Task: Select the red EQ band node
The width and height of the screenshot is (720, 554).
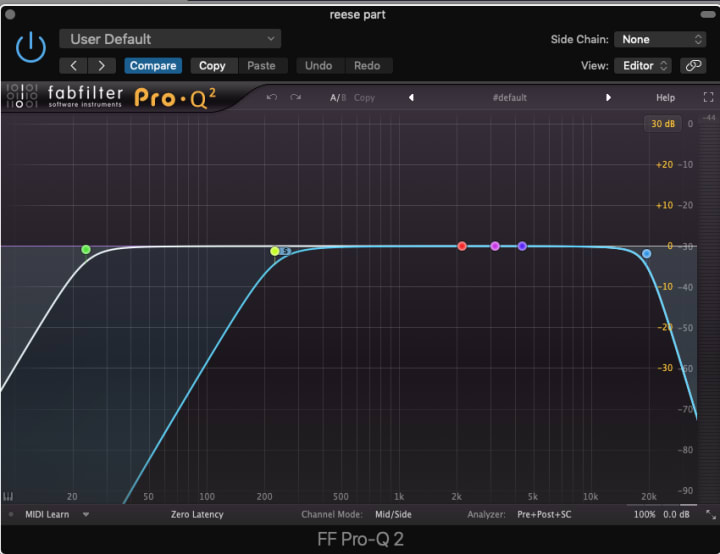Action: 462,246
